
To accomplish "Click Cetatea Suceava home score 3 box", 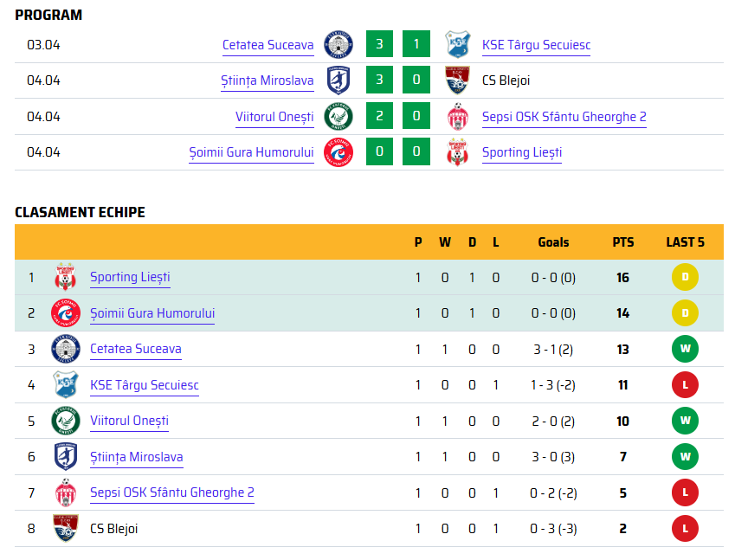I will [x=379, y=44].
